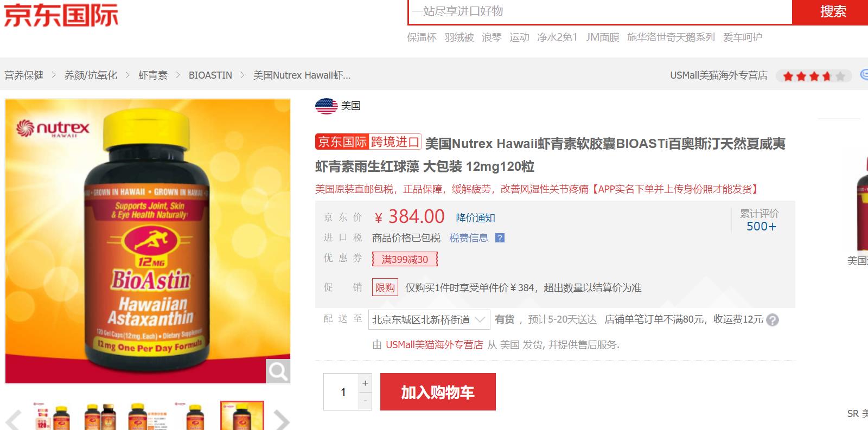This screenshot has width=868, height=430.
Task: Focus the search box 一站尽享进口好物
Action: pyautogui.click(x=600, y=11)
